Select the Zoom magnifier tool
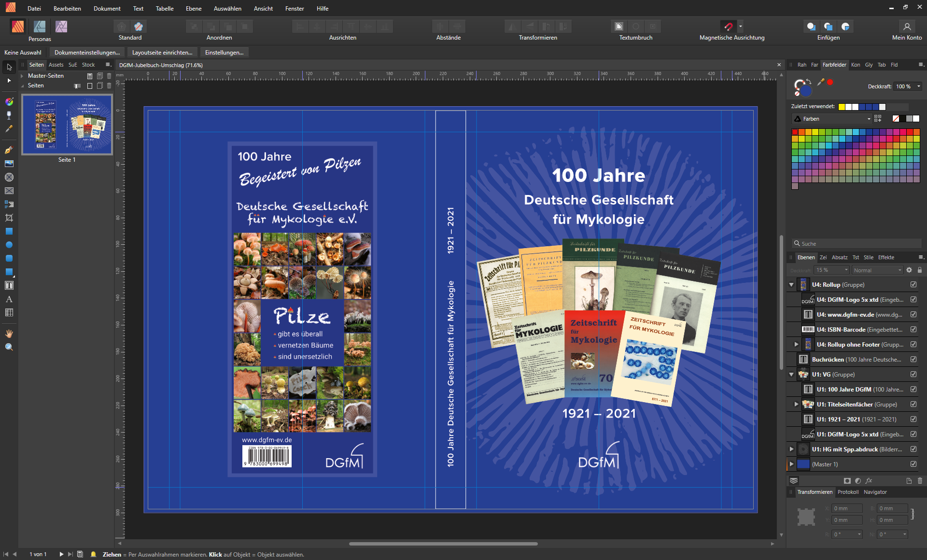 pos(9,347)
